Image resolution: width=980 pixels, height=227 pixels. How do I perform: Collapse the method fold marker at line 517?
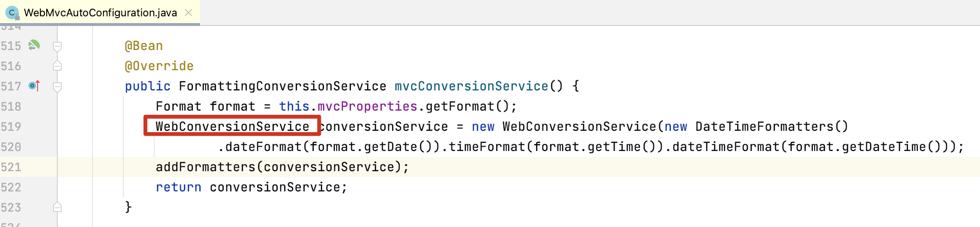[57, 87]
